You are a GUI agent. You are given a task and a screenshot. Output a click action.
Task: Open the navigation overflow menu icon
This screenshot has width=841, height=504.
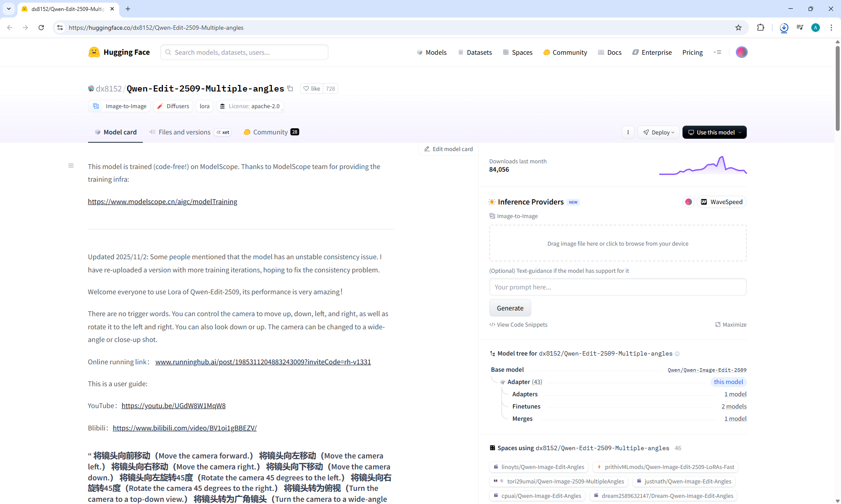(x=717, y=52)
